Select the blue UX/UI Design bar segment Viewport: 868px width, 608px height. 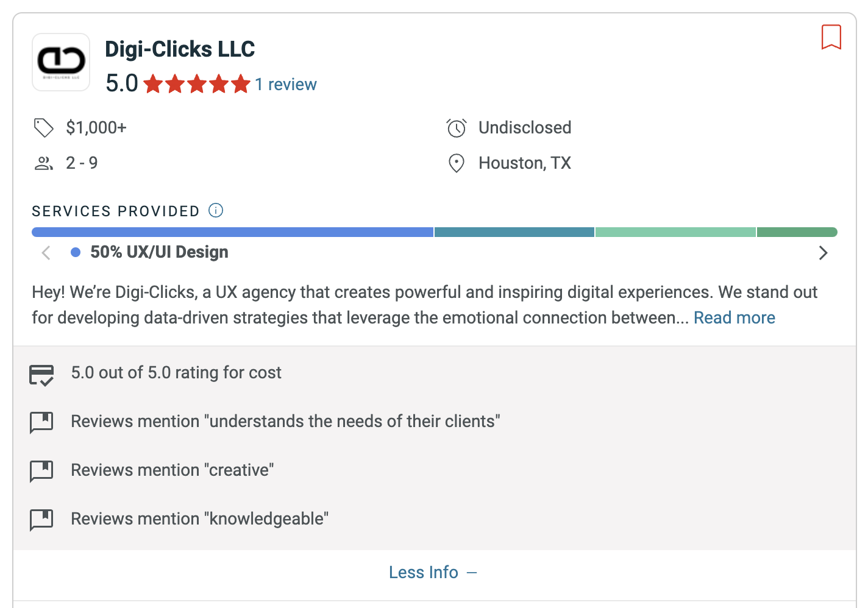coord(232,232)
